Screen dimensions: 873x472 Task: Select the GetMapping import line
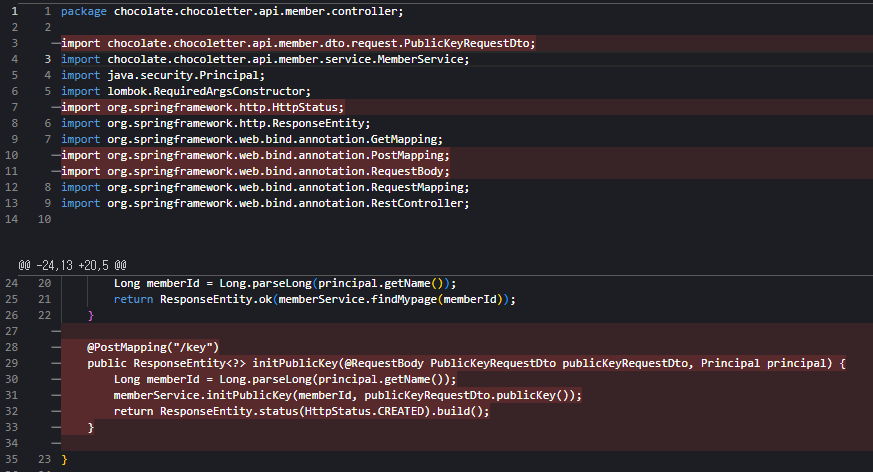coord(251,140)
